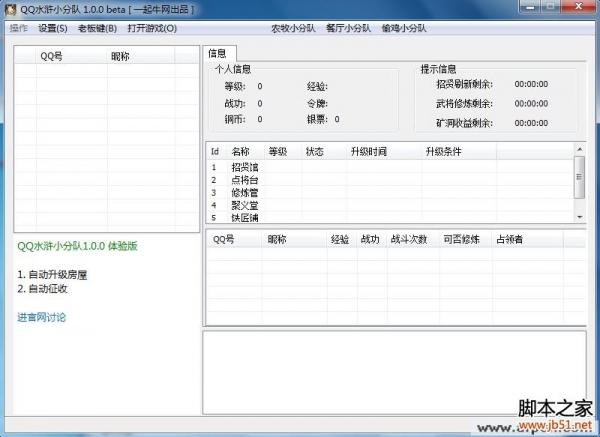Click the 战功 header in bottom table
The height and width of the screenshot is (437, 600).
372,240
